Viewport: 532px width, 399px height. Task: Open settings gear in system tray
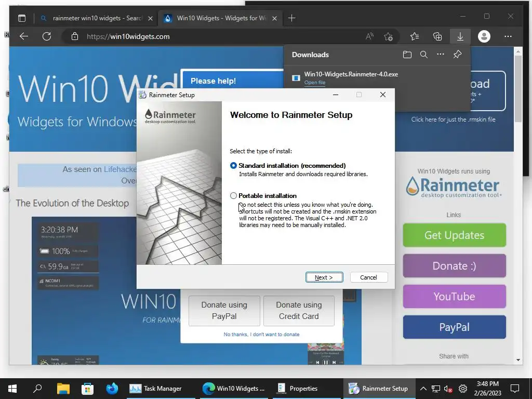463,389
